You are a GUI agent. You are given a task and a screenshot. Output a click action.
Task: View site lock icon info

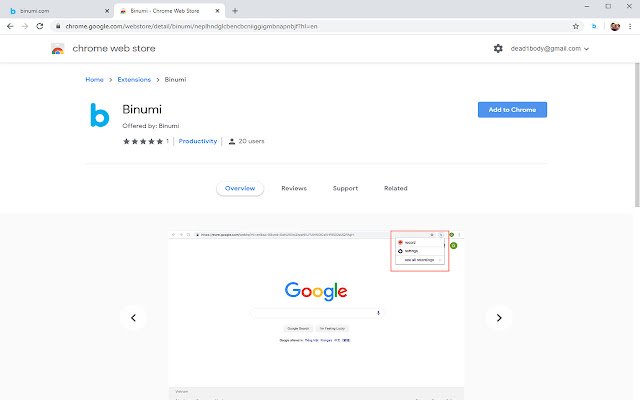[58, 26]
